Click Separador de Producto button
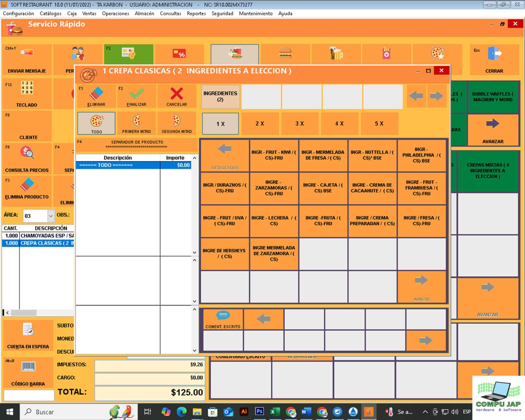Screen dimensions: 525x420 tap(137, 144)
